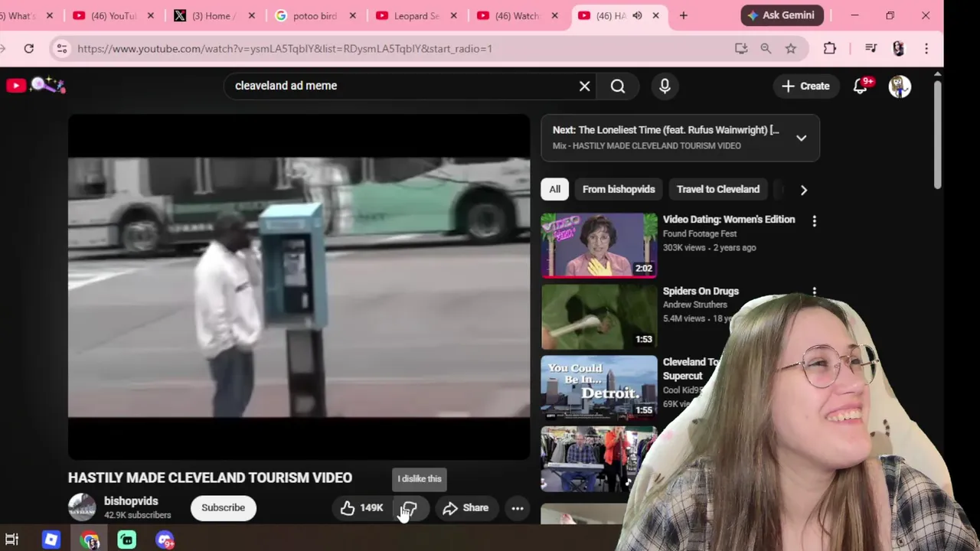Open Spiders On Drugs video title

click(x=701, y=292)
